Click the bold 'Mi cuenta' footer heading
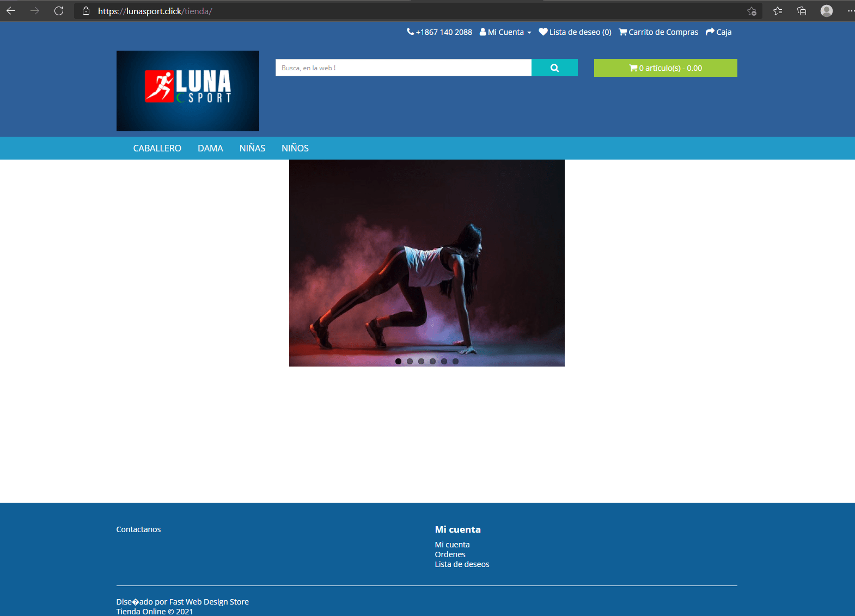855x616 pixels. (458, 529)
